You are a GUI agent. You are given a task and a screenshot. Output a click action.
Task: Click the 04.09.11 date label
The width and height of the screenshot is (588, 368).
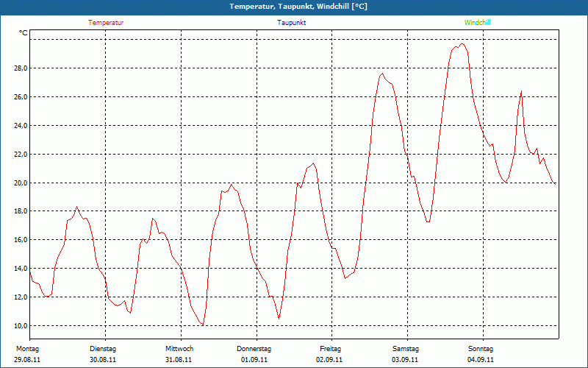click(x=481, y=360)
